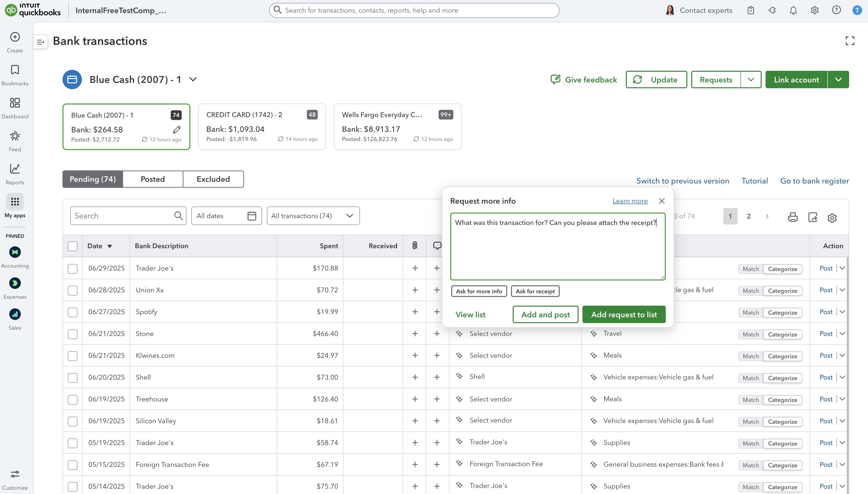
Task: Tick the Stone $466.40 row checkbox
Action: pos(72,334)
